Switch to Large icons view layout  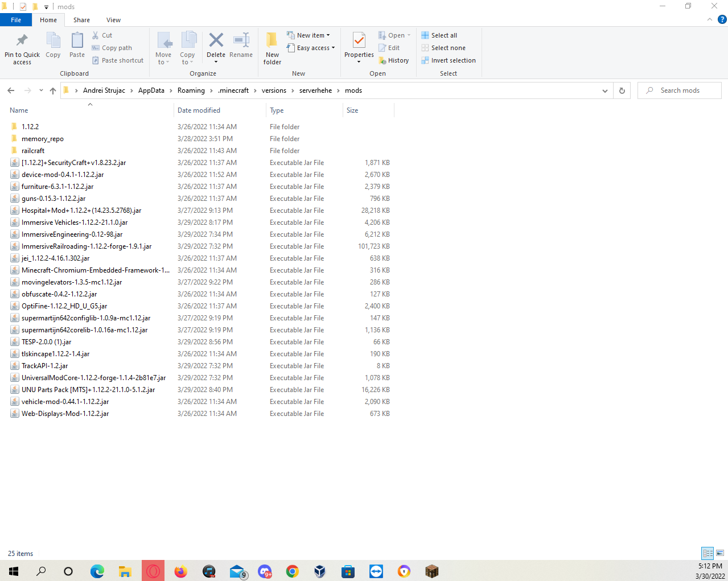pyautogui.click(x=720, y=553)
